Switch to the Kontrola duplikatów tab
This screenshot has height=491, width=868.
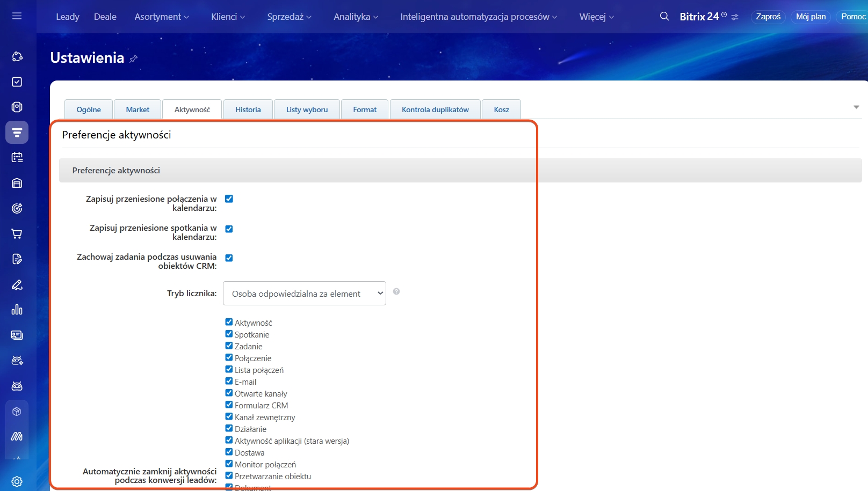[435, 109]
